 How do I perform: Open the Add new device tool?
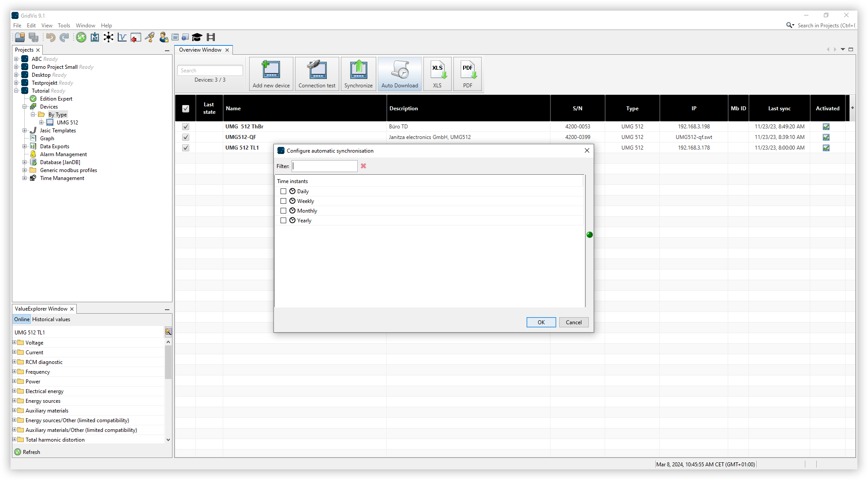pyautogui.click(x=271, y=74)
